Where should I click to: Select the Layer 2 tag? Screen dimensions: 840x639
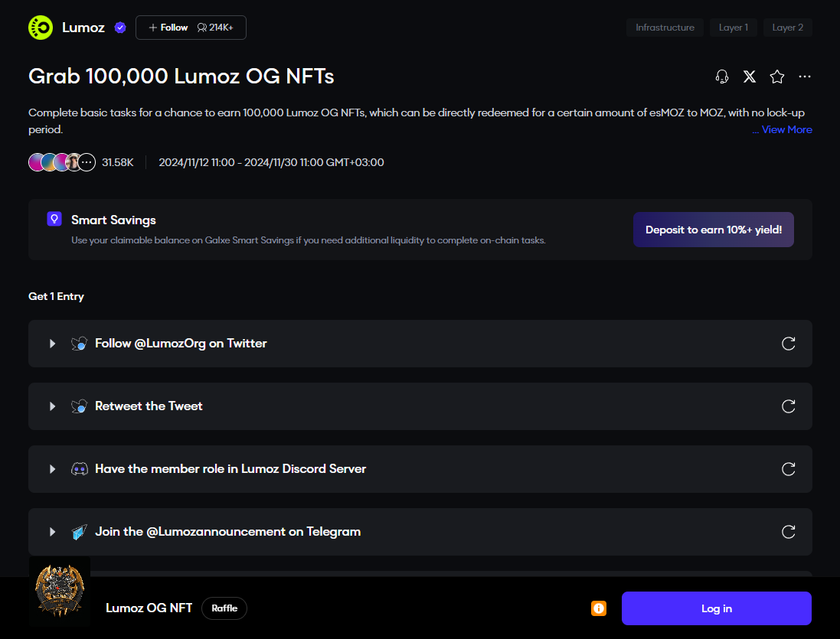coord(787,28)
